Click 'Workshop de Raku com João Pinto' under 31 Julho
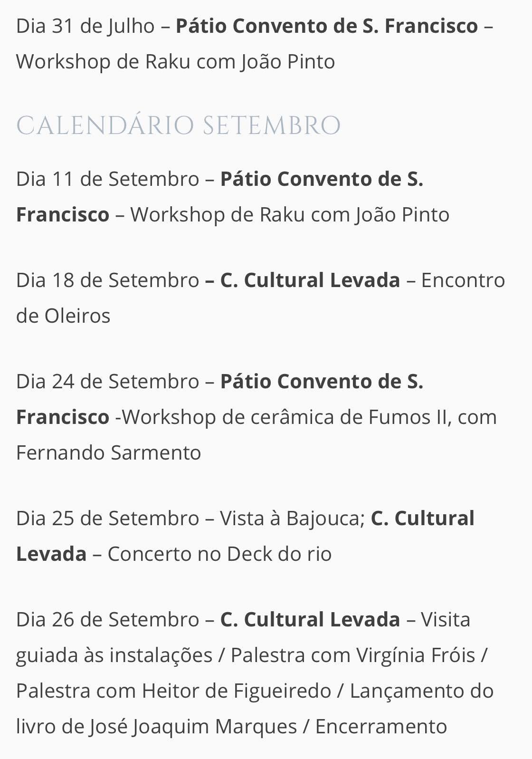The width and height of the screenshot is (532, 759). pos(175,61)
